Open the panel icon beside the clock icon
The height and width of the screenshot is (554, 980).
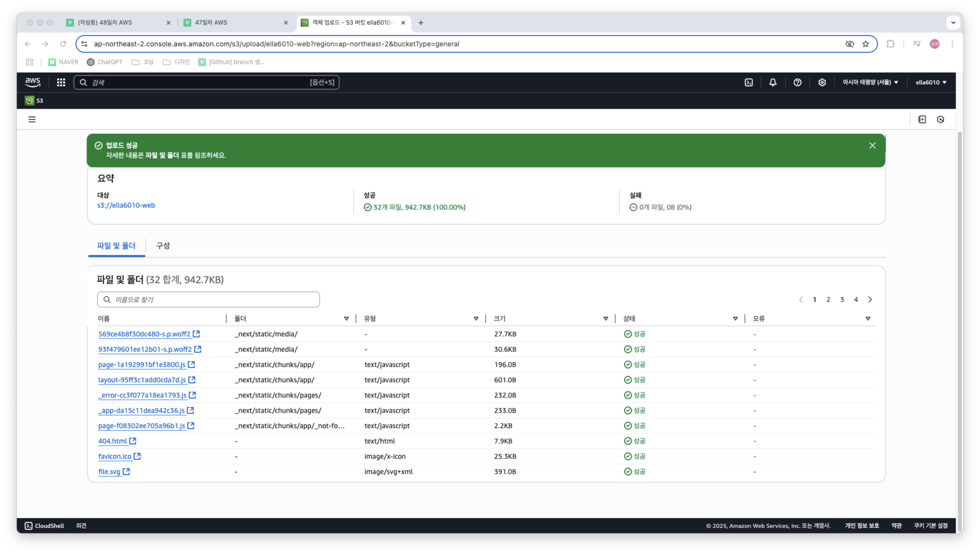click(x=922, y=120)
